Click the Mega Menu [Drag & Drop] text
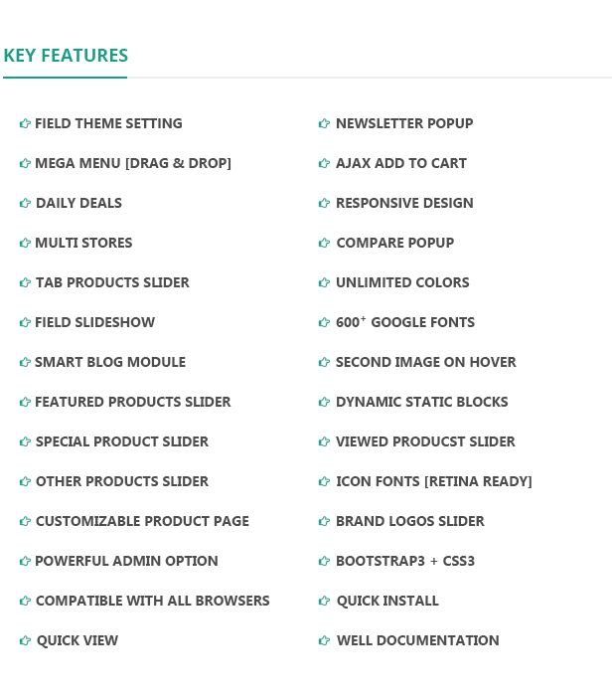The image size is (612, 700). tap(133, 163)
